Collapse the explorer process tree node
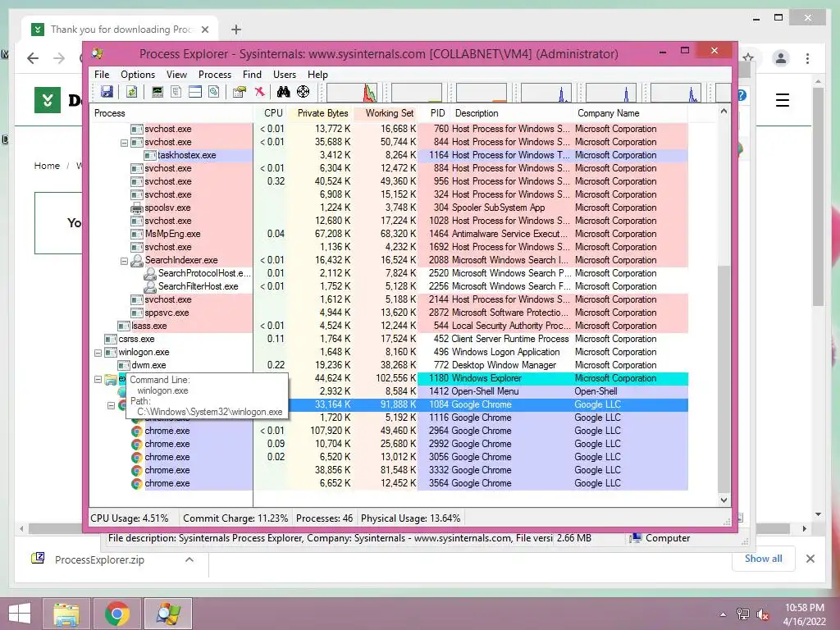840x630 pixels. (98, 379)
